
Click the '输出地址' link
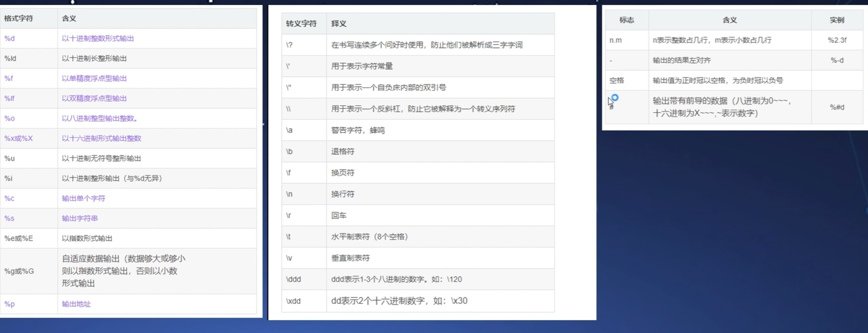click(76, 304)
